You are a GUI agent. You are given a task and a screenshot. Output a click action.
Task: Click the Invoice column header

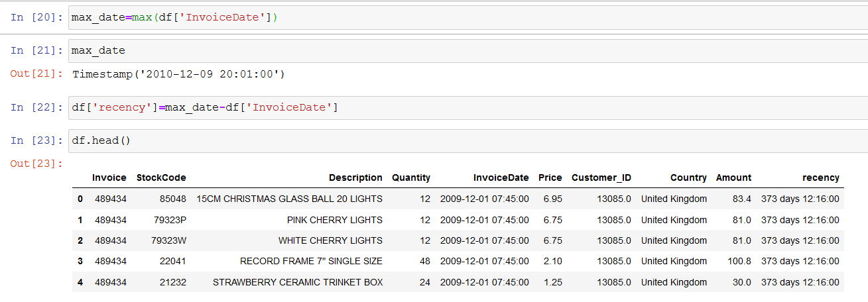[109, 177]
